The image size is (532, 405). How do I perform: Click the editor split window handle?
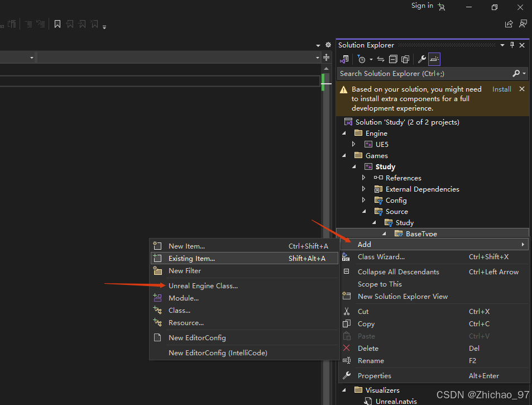(326, 58)
